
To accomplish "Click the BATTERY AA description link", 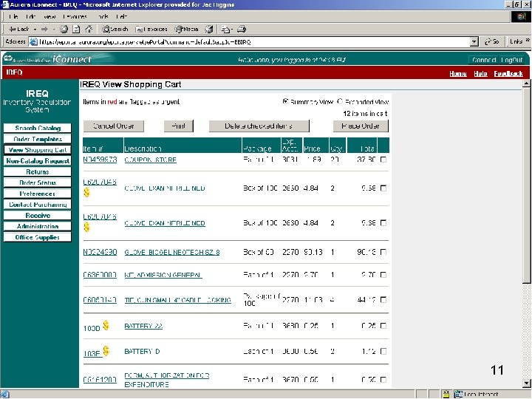I will pyautogui.click(x=143, y=326).
